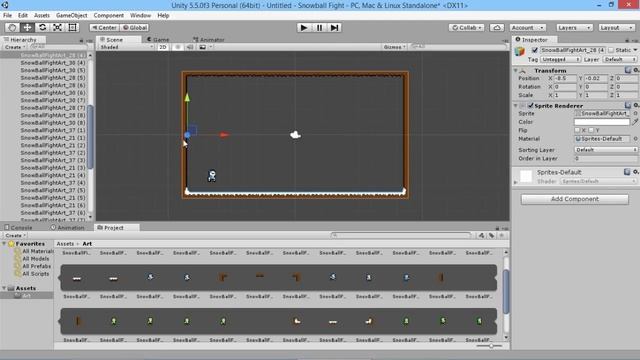Enable Flip X checkbox

tap(577, 130)
